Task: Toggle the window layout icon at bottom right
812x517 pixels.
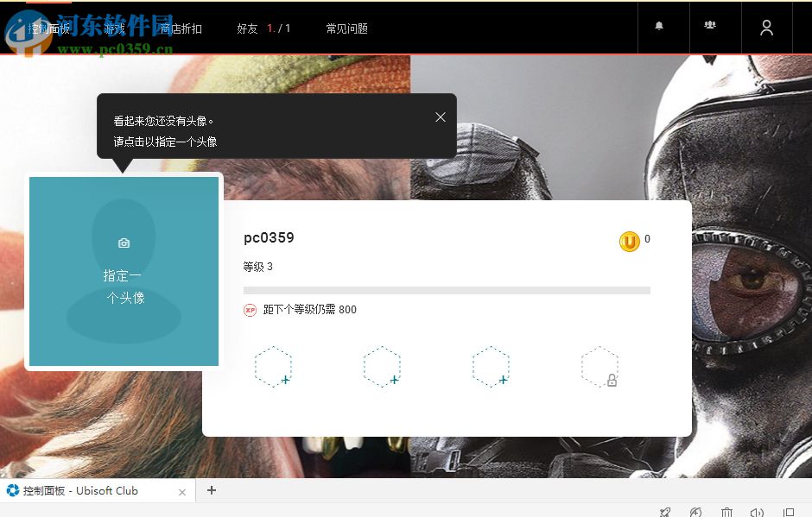Action: (788, 511)
